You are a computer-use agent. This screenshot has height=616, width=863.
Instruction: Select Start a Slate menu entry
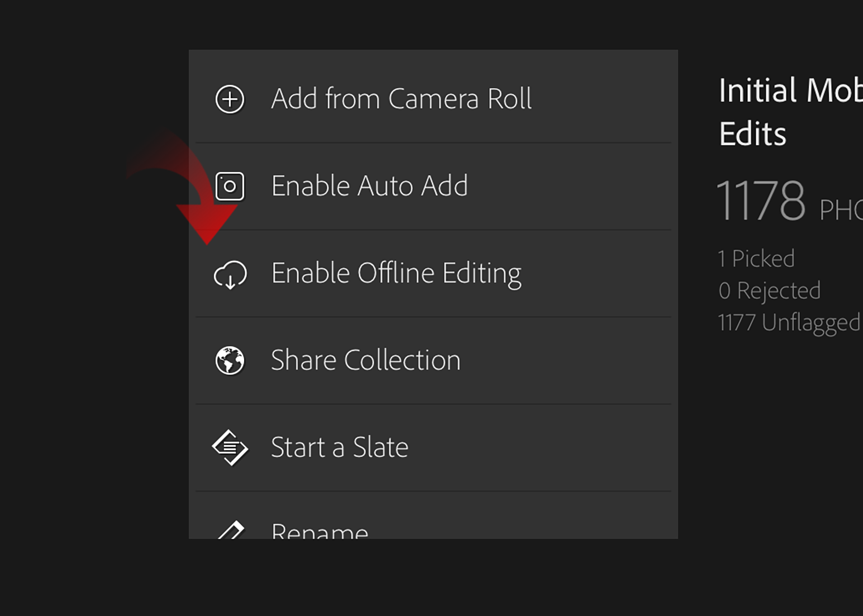click(433, 448)
